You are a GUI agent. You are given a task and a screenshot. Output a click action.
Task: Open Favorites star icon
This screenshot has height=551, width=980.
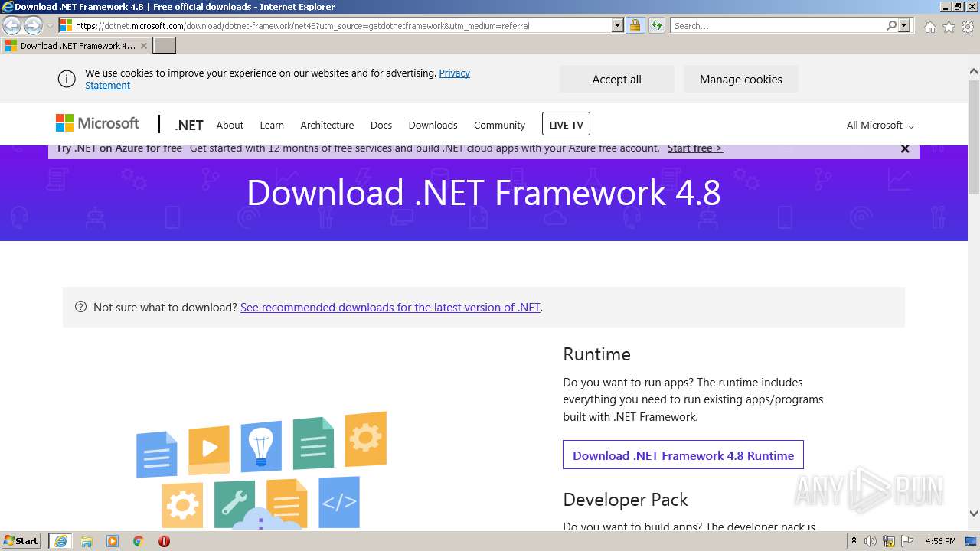(x=949, y=26)
